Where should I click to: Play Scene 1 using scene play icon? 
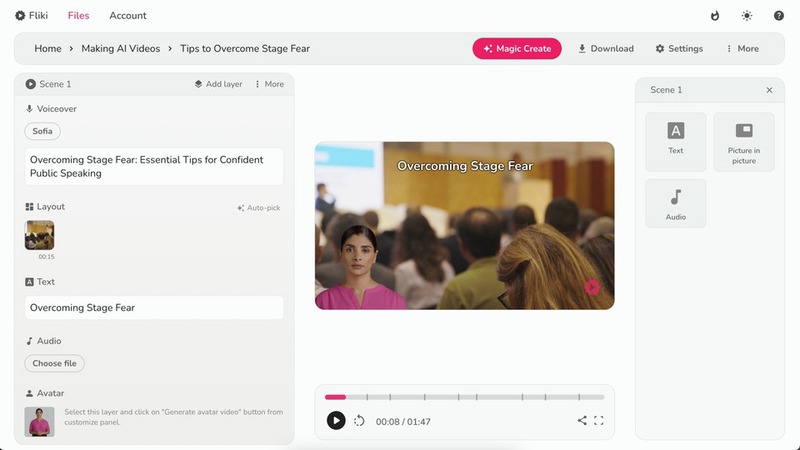point(31,84)
